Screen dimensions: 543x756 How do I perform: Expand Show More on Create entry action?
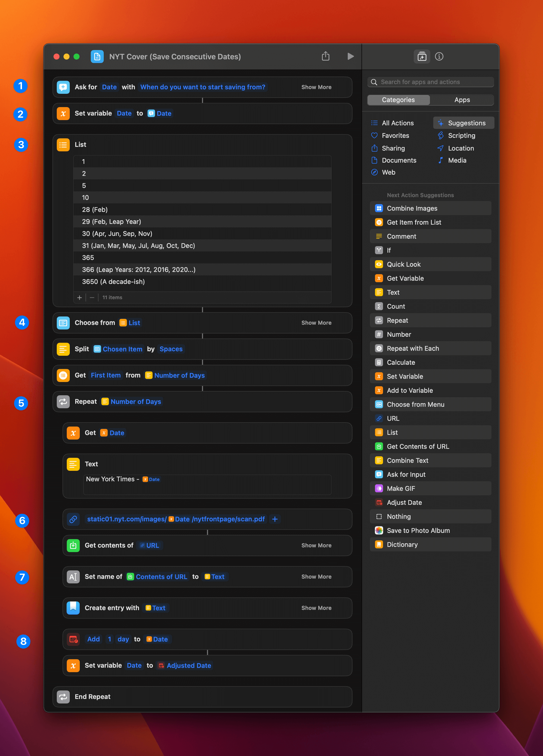pyautogui.click(x=316, y=608)
